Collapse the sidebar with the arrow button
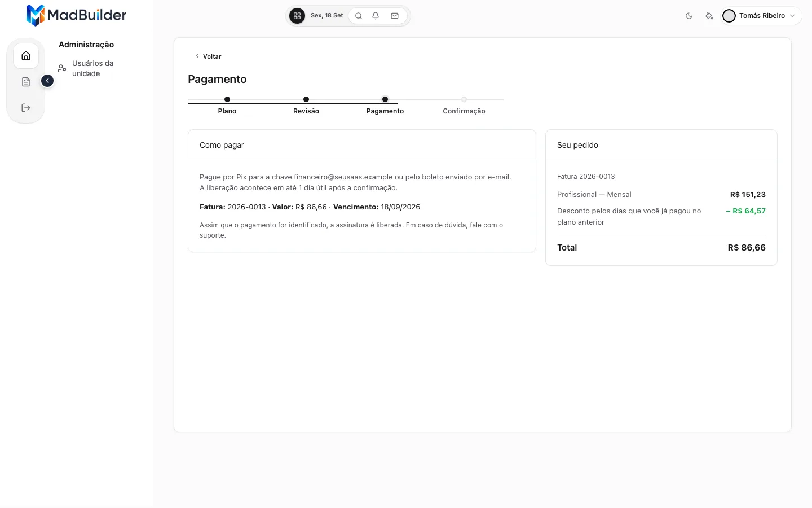812x508 pixels. (47, 81)
